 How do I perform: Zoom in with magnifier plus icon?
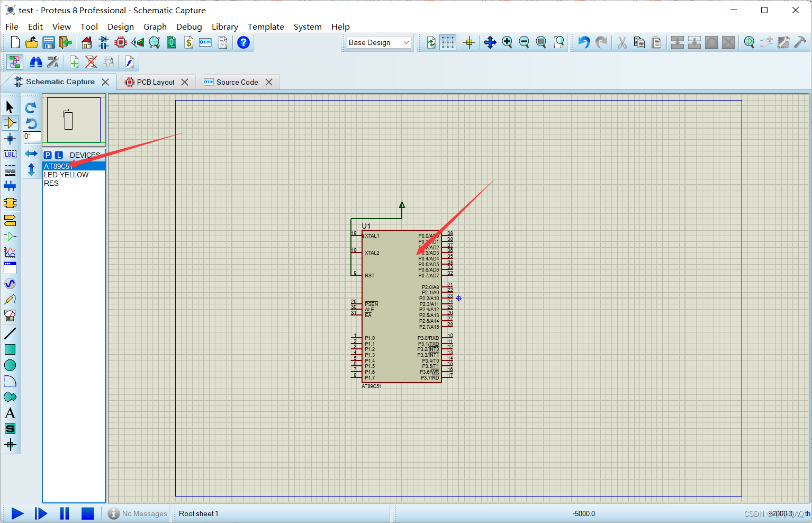coord(507,42)
